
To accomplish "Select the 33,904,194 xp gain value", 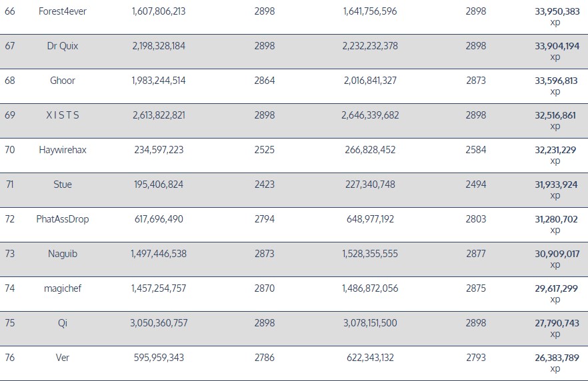I will (x=556, y=46).
